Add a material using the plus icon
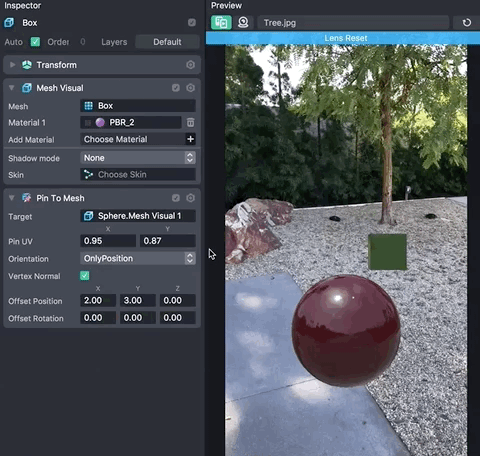Screen dimensions: 480x456 190,139
